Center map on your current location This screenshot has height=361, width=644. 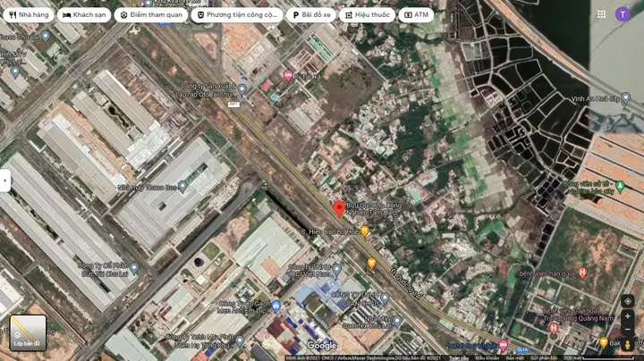(628, 301)
